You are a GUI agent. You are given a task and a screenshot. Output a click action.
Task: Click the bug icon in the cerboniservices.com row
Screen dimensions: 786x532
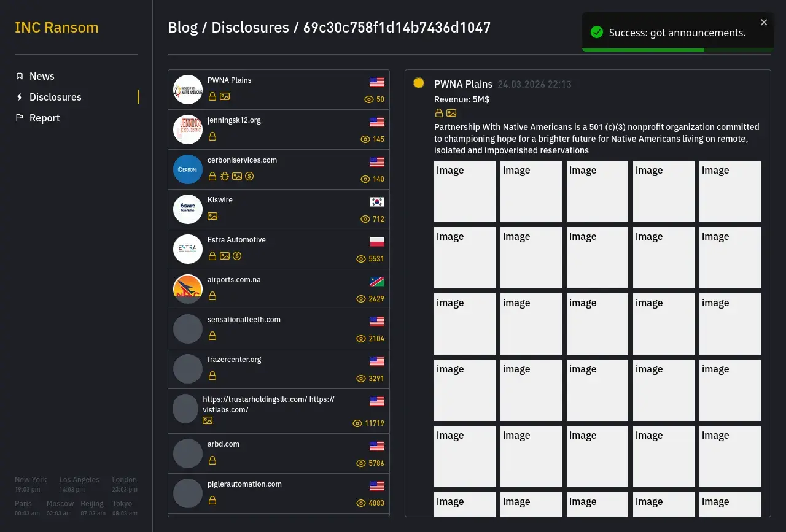tap(225, 176)
